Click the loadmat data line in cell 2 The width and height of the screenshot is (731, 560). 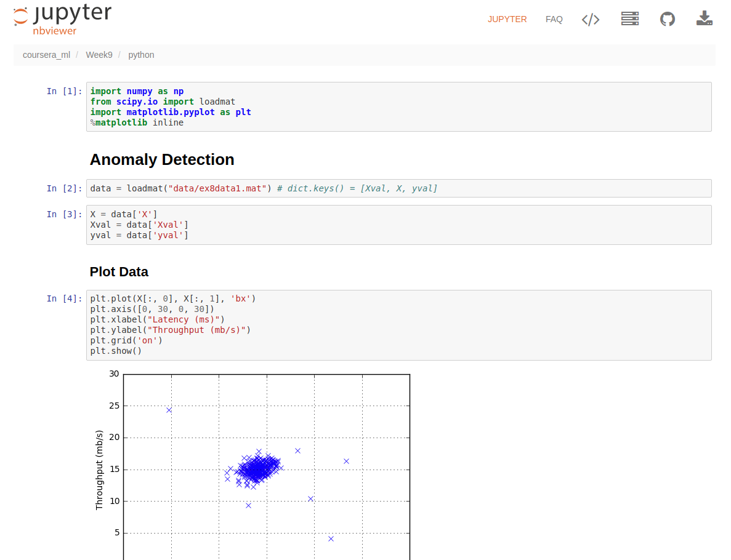tap(264, 189)
